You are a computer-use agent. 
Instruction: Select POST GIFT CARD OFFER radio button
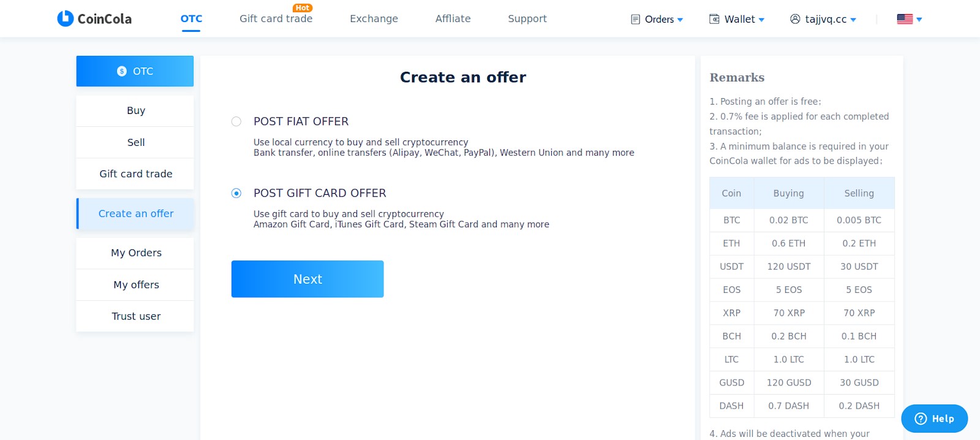[236, 193]
